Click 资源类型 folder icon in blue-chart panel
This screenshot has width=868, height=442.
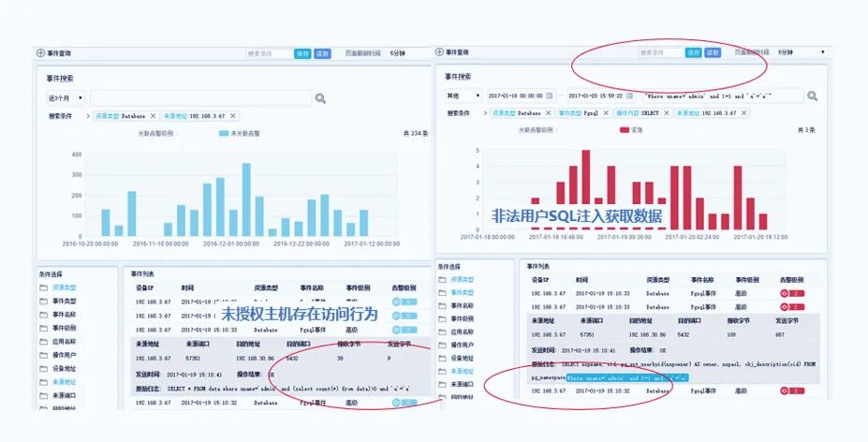pos(43,287)
